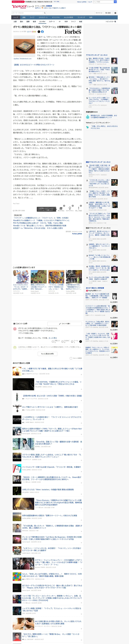Screen dimensions: 129x644
Task: Click うーん reaction face on comment
Action: [72, 342]
